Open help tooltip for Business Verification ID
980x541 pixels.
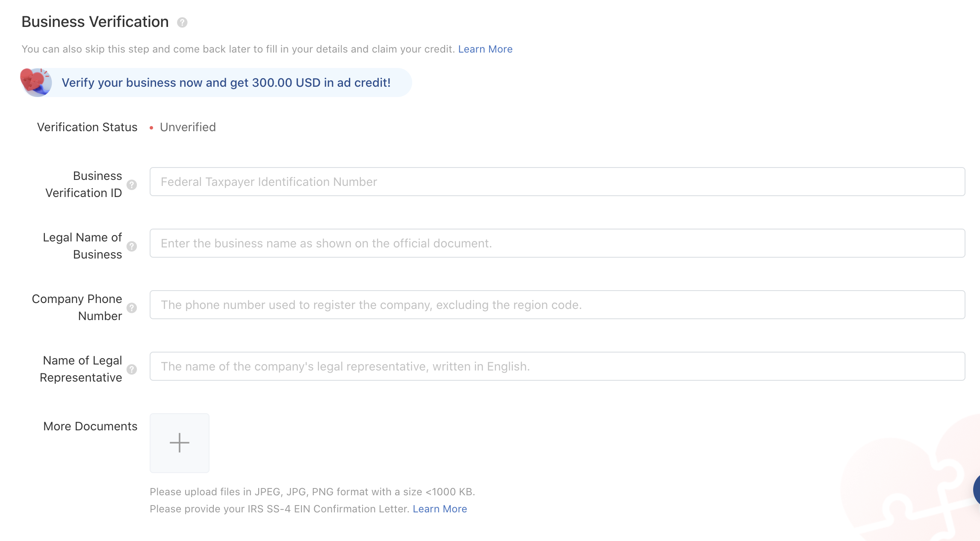pos(132,185)
